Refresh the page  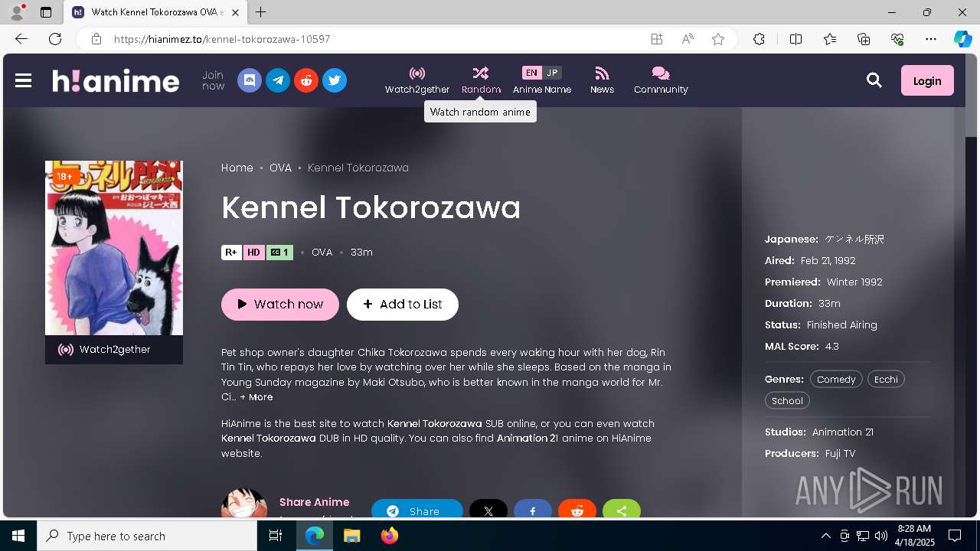click(x=55, y=39)
